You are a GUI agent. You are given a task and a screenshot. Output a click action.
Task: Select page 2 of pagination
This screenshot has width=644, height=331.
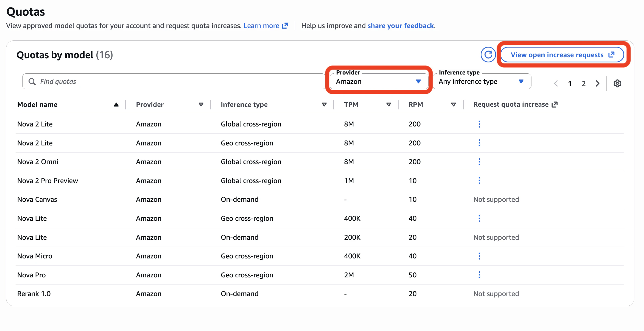coord(584,84)
